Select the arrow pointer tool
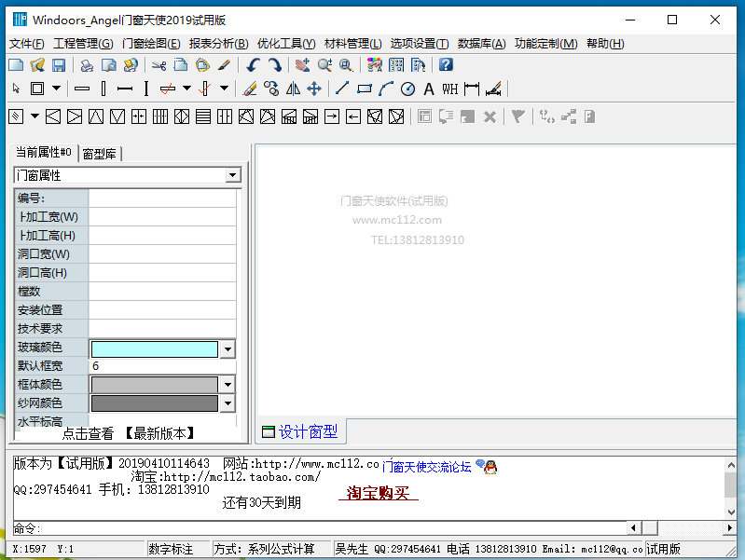 [16, 89]
